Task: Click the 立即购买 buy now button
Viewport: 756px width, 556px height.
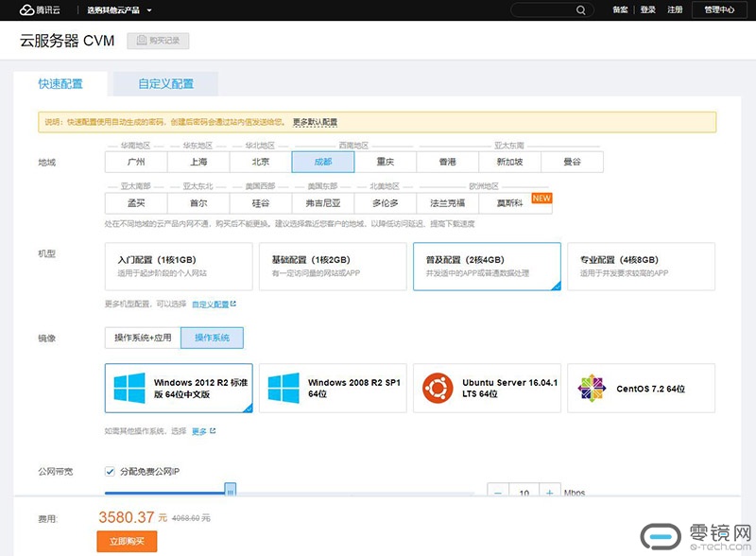Action: click(127, 541)
